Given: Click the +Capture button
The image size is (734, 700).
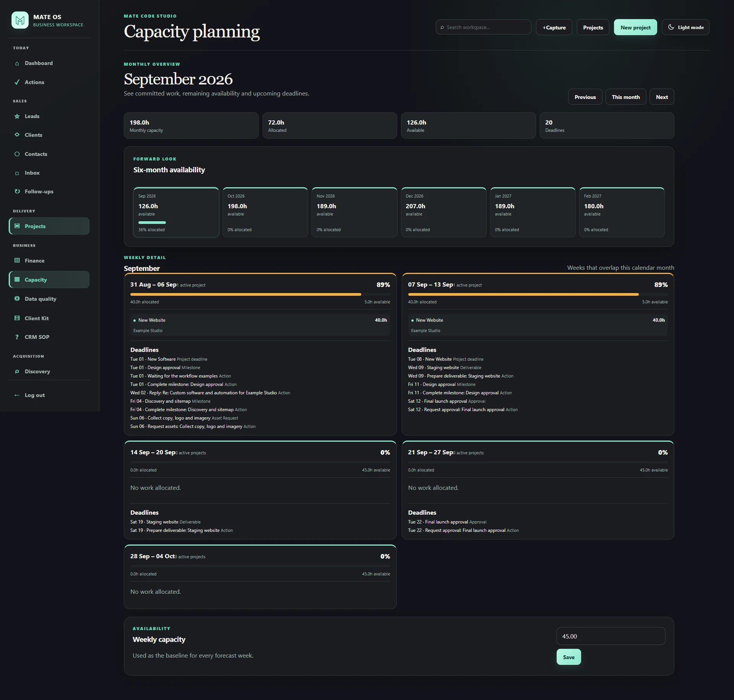Looking at the screenshot, I should tap(554, 27).
